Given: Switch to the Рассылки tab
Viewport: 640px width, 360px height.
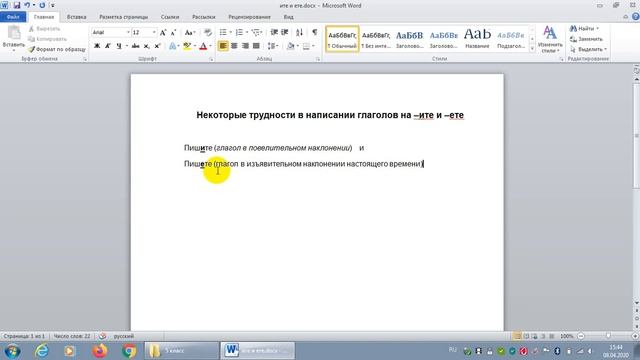Looking at the screenshot, I should pyautogui.click(x=203, y=17).
